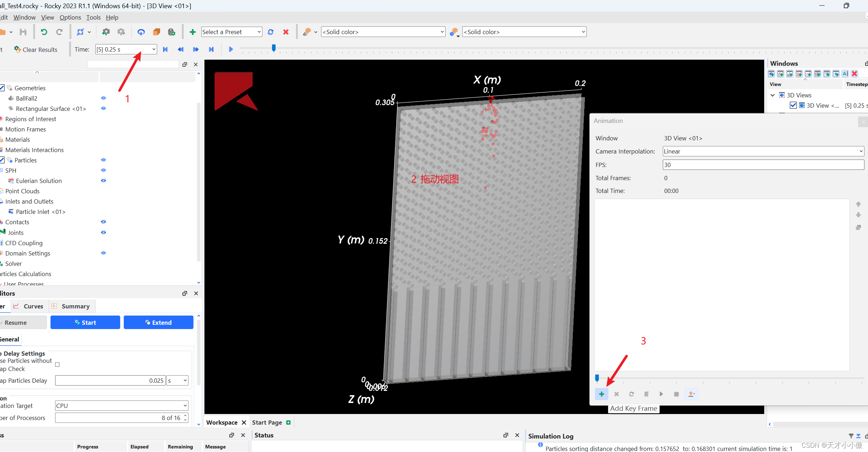Jump to the first timestep icon

click(x=165, y=49)
